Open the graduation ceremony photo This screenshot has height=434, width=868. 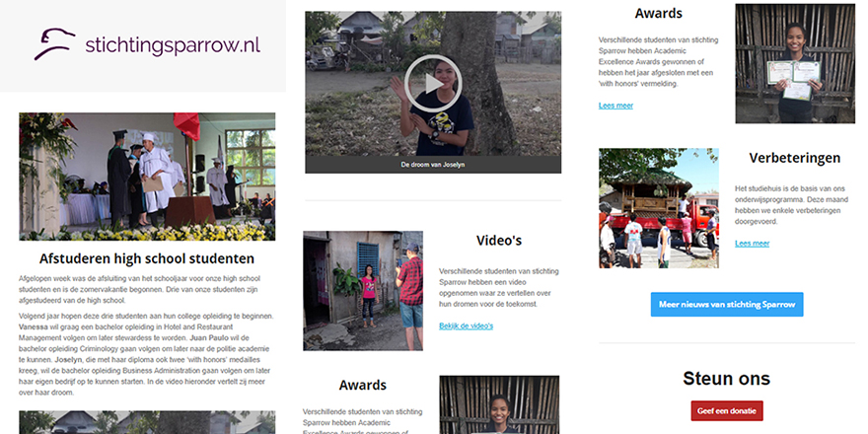pyautogui.click(x=147, y=177)
